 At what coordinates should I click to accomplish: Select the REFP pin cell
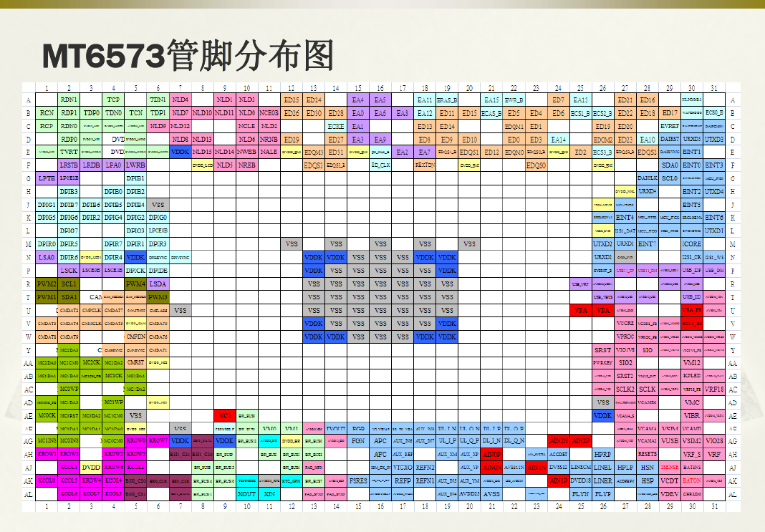[x=403, y=480]
